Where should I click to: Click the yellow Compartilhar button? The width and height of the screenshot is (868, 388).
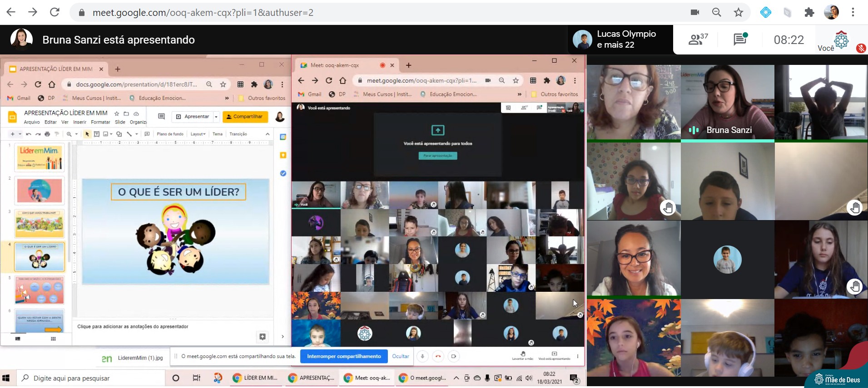[x=245, y=117]
